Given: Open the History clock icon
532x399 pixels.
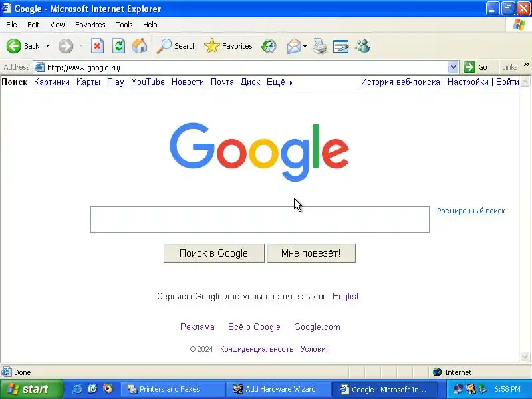Looking at the screenshot, I should coord(269,46).
